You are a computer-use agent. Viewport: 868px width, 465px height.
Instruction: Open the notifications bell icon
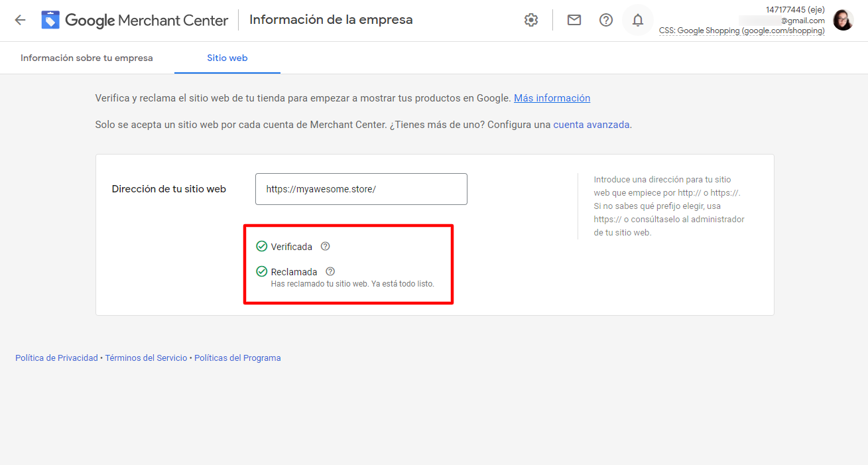(x=638, y=20)
